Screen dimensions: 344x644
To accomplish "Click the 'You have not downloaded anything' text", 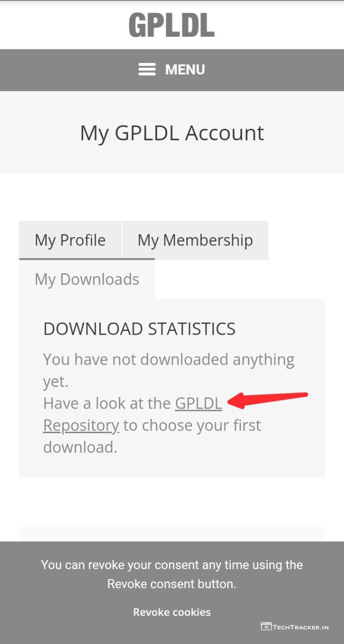I will (169, 359).
